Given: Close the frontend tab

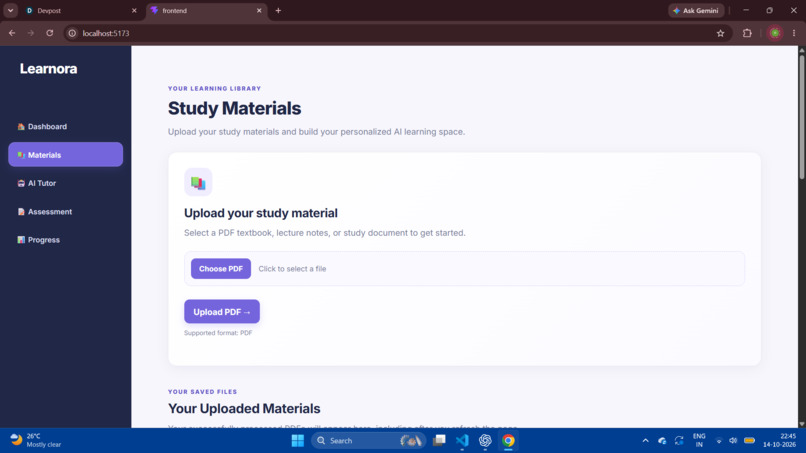Looking at the screenshot, I should click(259, 10).
